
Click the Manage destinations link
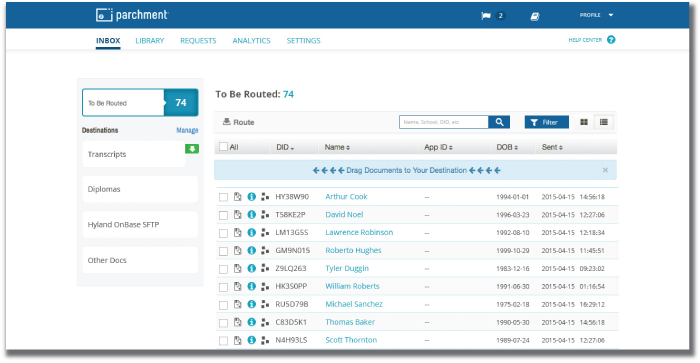pyautogui.click(x=187, y=130)
